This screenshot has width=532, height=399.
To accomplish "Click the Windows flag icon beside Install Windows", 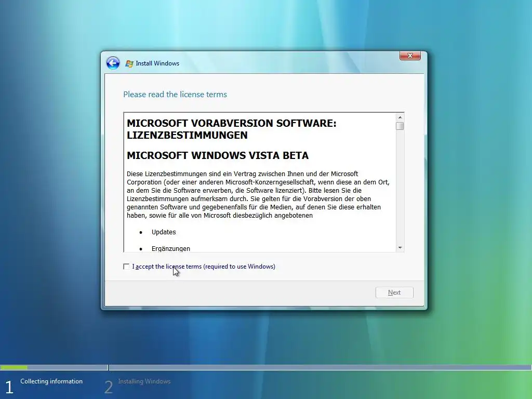I will [129, 63].
